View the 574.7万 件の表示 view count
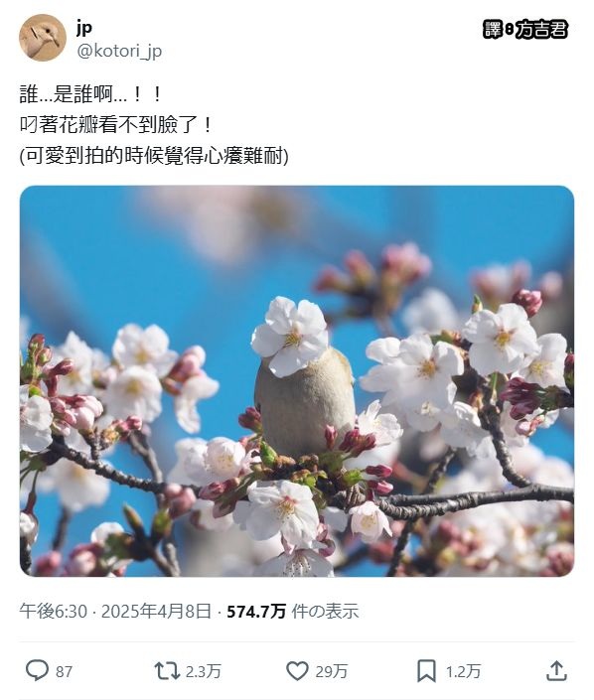594x700 pixels. tap(293, 612)
